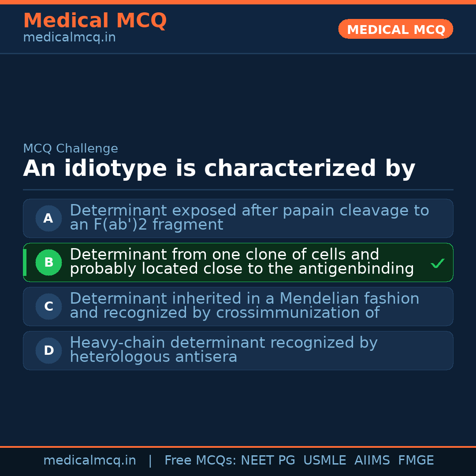Click FMGE in the footer
This screenshot has width=476, height=476.
(x=416, y=461)
